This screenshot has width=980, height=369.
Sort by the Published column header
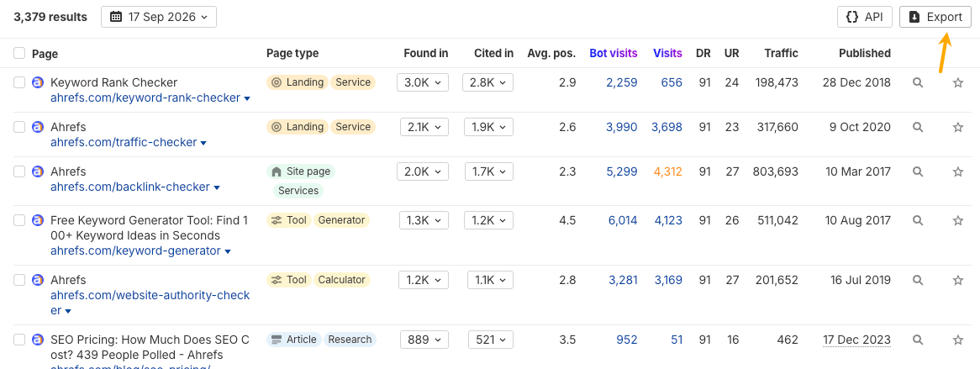coord(865,53)
